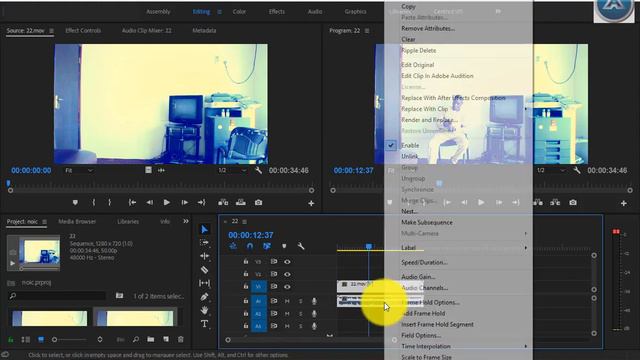Toggle Enable checkmark in context menu

pyautogui.click(x=391, y=145)
